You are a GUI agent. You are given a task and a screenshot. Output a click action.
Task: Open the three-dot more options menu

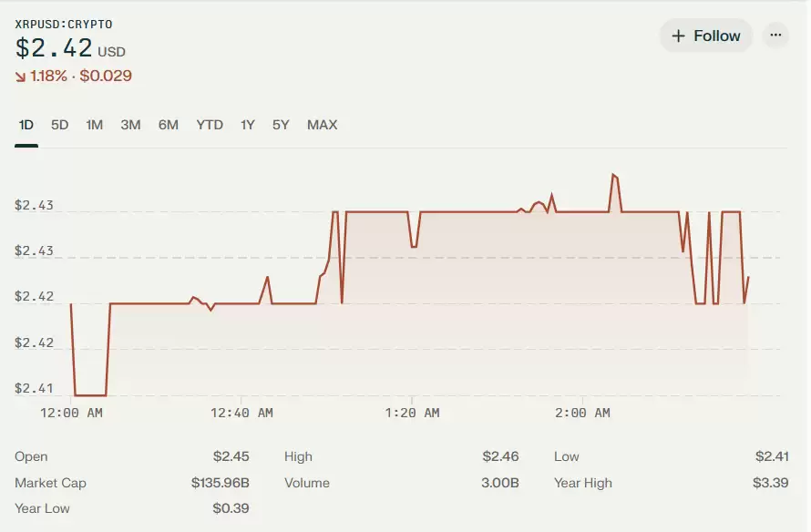tap(775, 35)
